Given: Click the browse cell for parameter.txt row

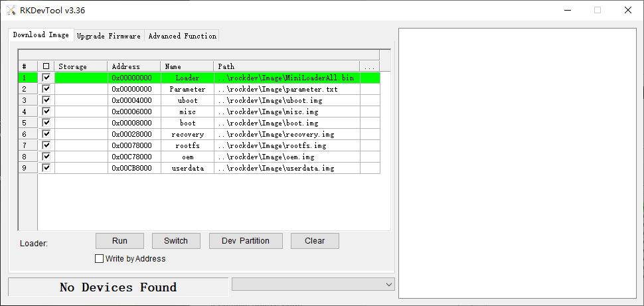Looking at the screenshot, I should tap(370, 89).
